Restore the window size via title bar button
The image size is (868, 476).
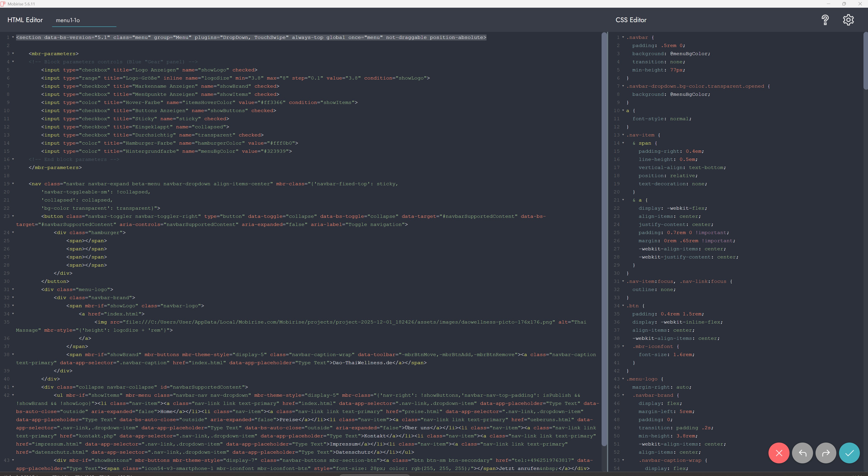coord(844,4)
